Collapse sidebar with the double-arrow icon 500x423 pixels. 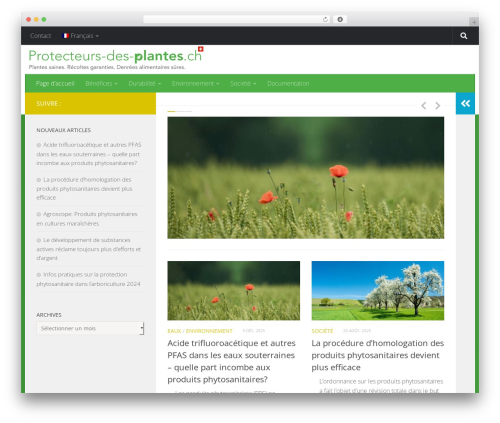pos(465,103)
